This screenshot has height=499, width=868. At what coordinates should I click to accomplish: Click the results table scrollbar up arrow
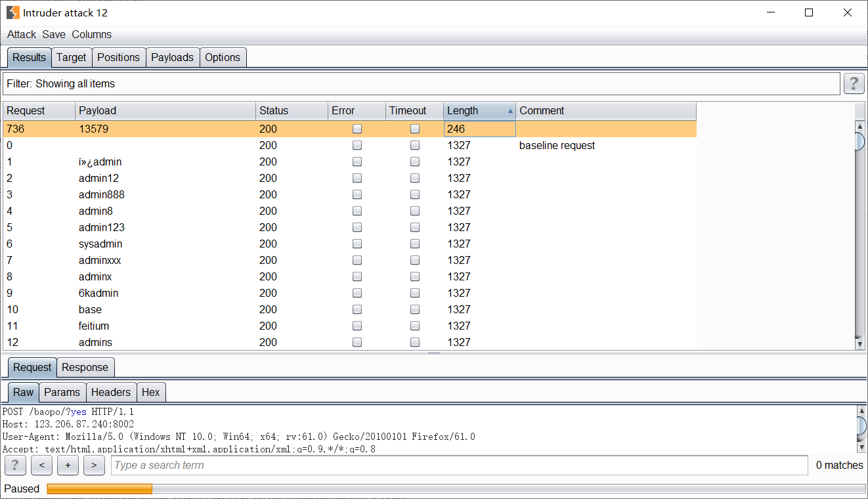pos(860,126)
